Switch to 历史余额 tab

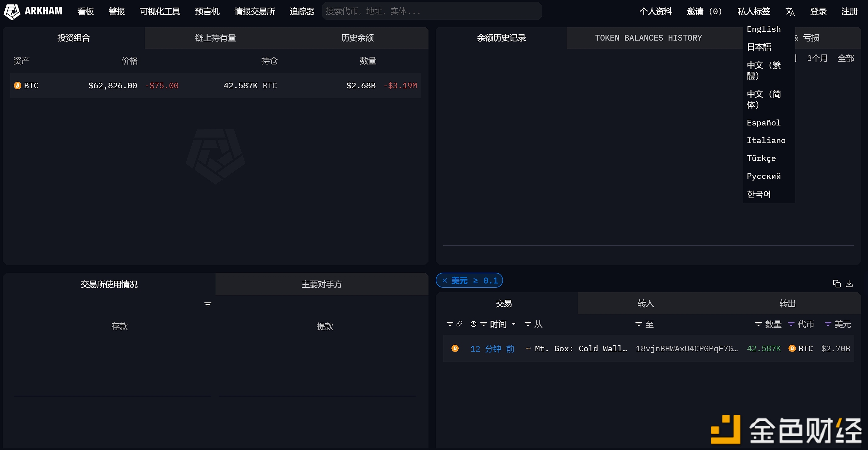357,38
